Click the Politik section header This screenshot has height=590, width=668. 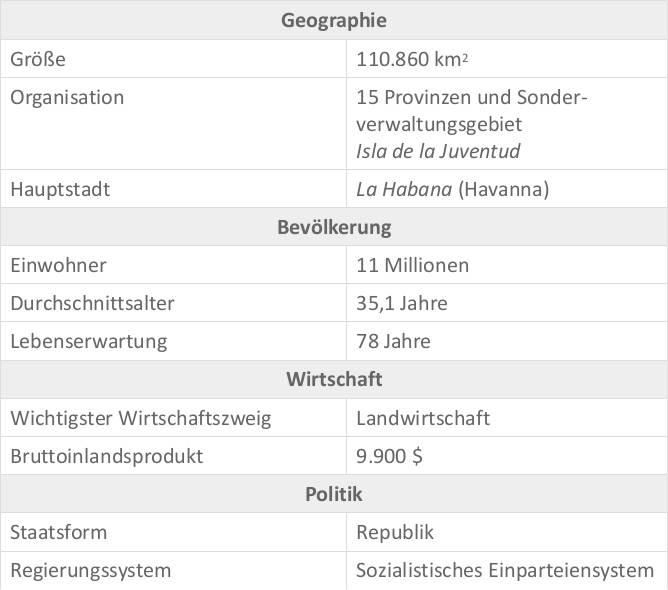[x=334, y=494]
